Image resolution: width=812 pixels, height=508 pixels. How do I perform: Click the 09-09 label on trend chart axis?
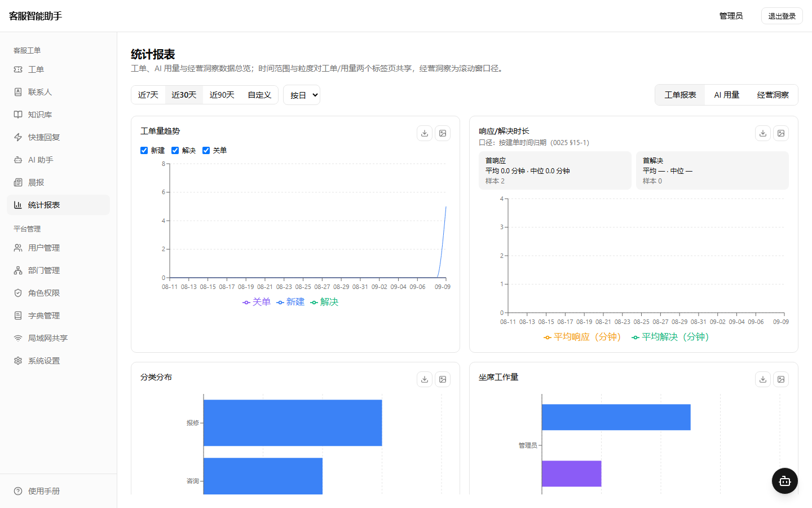tap(443, 287)
